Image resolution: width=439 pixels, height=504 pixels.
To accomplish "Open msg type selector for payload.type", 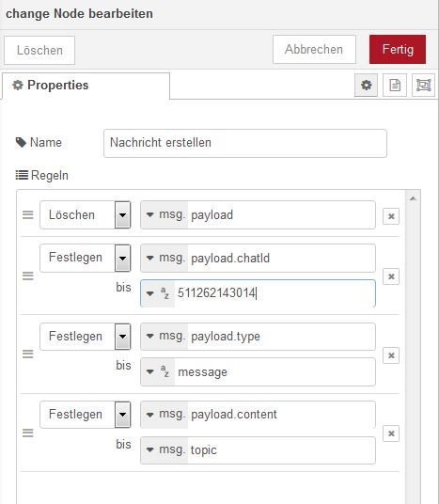I will point(165,337).
